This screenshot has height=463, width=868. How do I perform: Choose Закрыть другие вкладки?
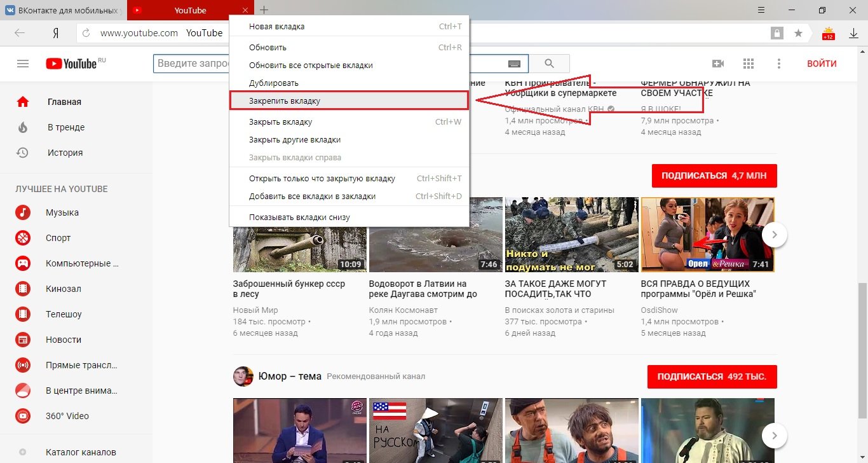pyautogui.click(x=349, y=140)
